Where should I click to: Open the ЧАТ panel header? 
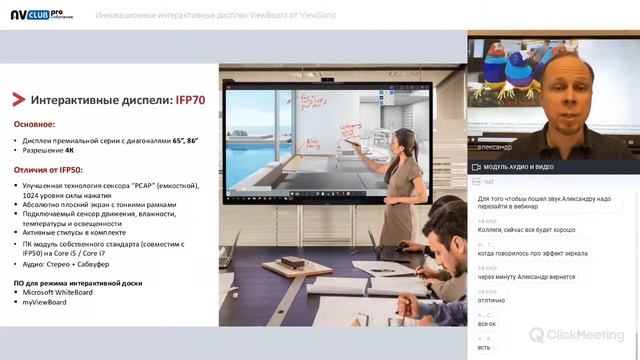click(553, 182)
